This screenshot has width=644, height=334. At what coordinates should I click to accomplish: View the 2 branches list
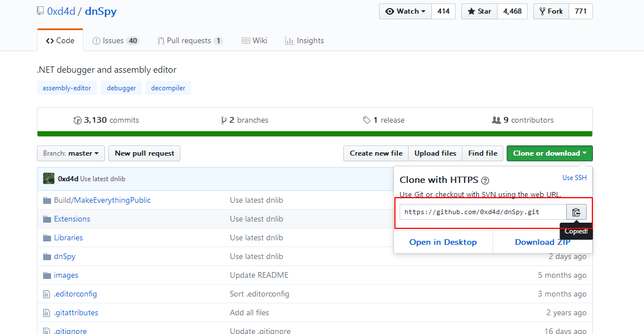tap(245, 120)
